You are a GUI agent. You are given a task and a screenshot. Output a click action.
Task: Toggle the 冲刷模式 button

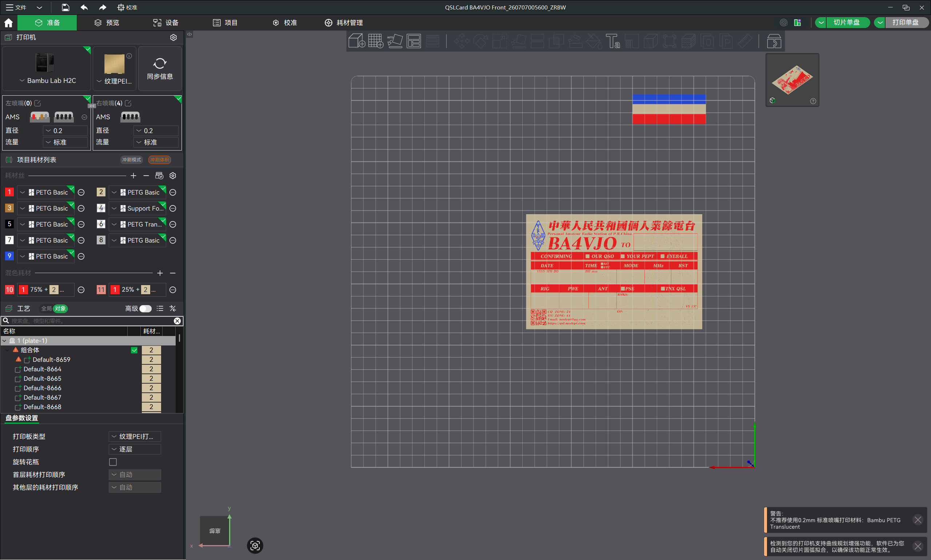click(x=131, y=160)
